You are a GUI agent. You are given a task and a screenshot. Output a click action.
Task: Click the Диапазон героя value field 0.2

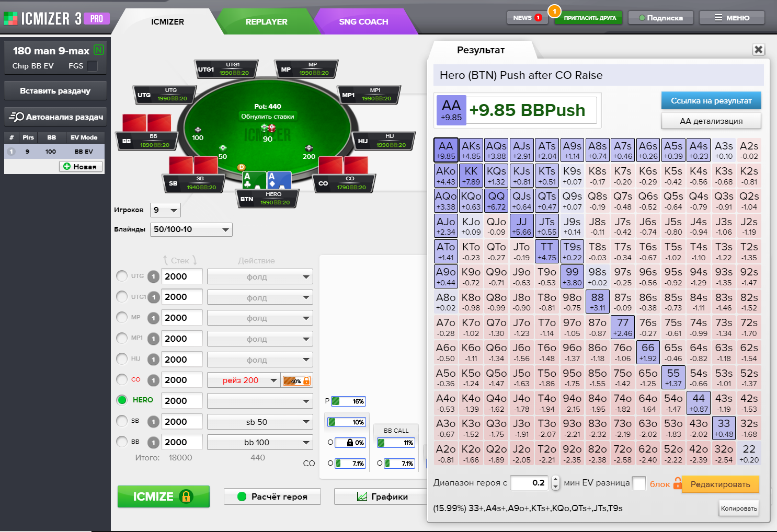click(528, 483)
